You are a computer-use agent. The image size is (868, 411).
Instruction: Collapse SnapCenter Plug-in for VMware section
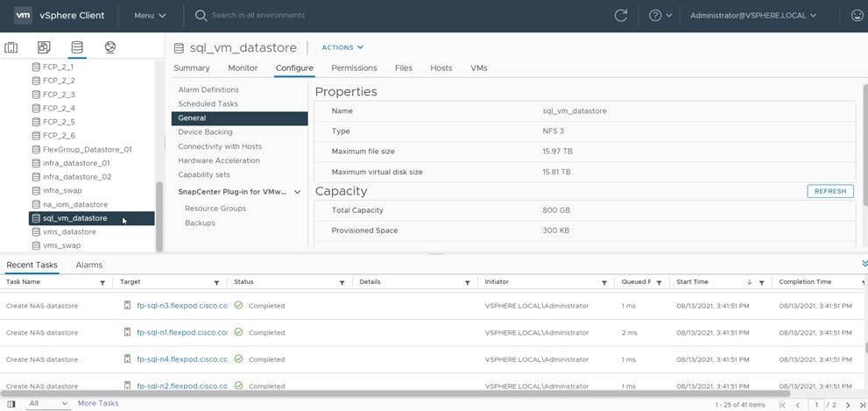point(297,192)
